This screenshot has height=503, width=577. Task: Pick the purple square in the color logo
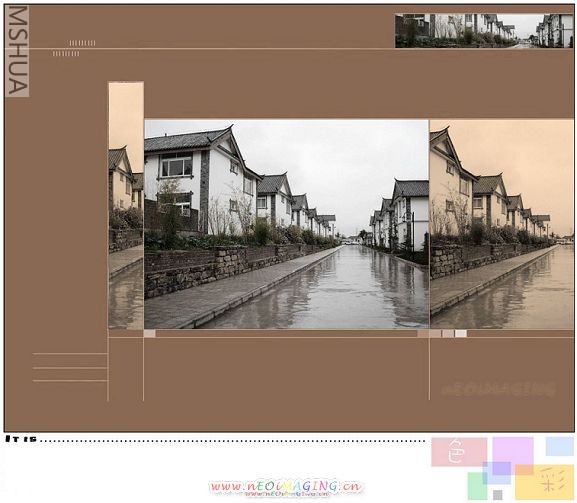(x=513, y=455)
